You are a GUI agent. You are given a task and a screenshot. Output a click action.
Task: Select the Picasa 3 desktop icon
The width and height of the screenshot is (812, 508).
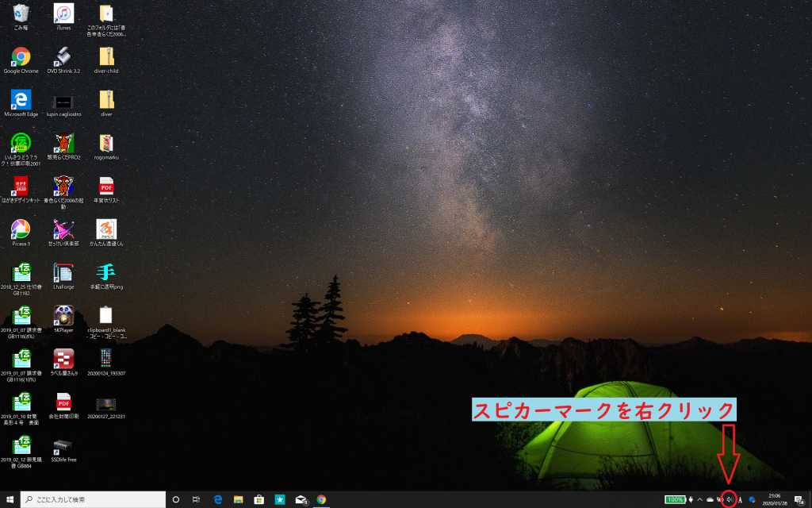click(x=21, y=229)
